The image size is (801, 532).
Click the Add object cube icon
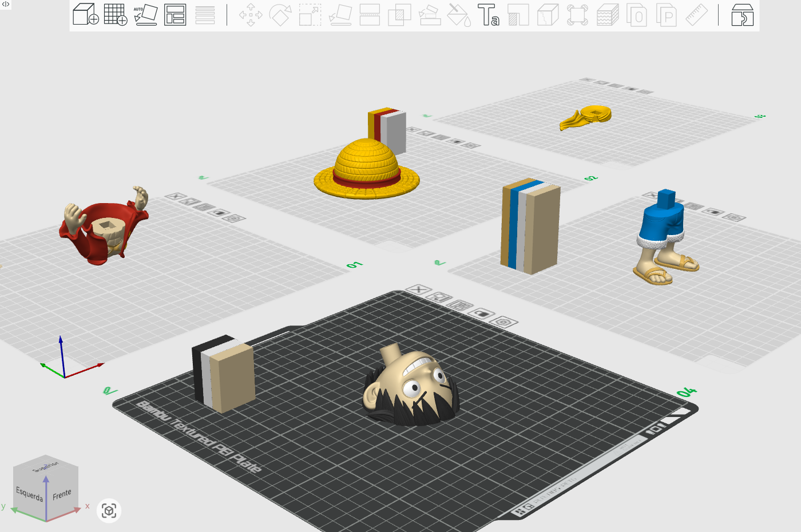[x=86, y=15]
